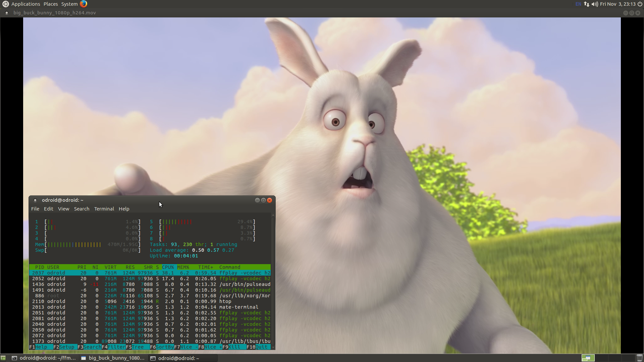Open the trash icon in bottom panel
644x362 pixels.
pos(640,358)
